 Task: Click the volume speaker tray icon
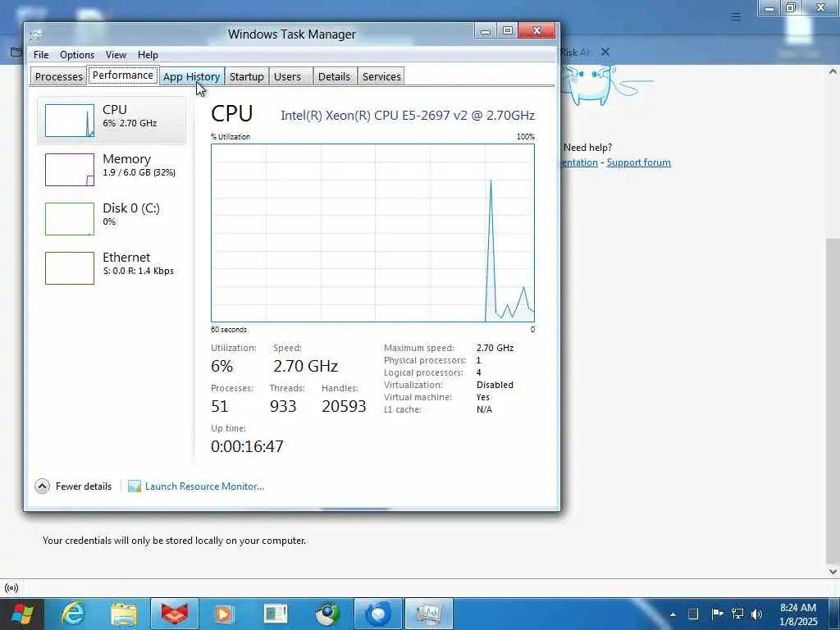coord(756,614)
